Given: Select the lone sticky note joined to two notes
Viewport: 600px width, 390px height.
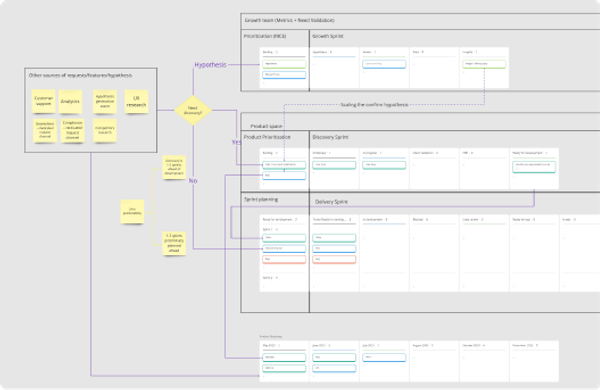Looking at the screenshot, I should pyautogui.click(x=132, y=211).
